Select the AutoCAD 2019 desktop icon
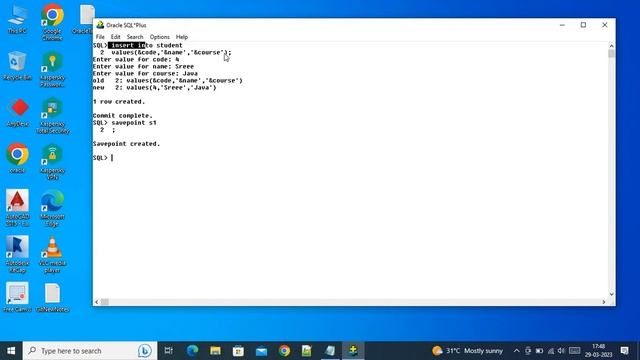The height and width of the screenshot is (360, 640). [17, 208]
